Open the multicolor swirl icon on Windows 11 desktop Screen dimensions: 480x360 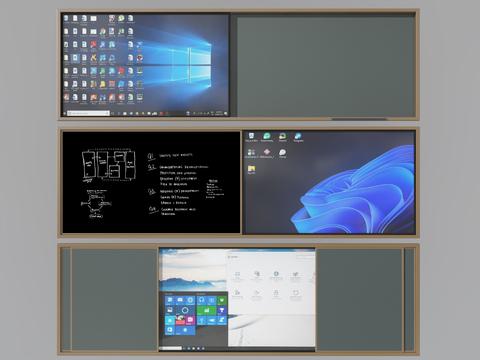pyautogui.click(x=282, y=136)
